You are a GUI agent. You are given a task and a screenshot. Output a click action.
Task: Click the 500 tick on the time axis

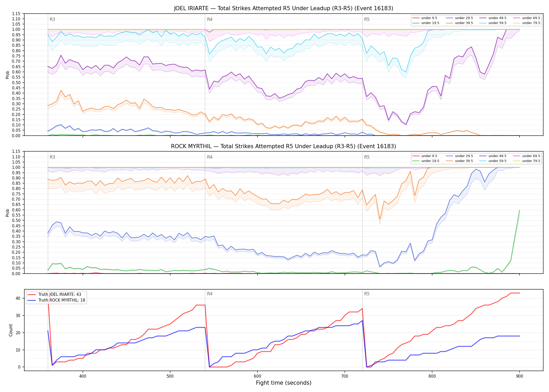point(170,376)
